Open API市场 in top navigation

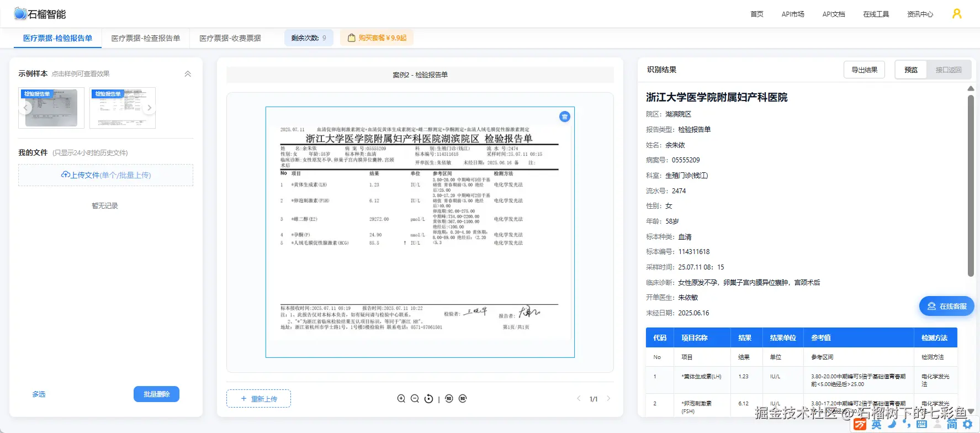(x=793, y=14)
